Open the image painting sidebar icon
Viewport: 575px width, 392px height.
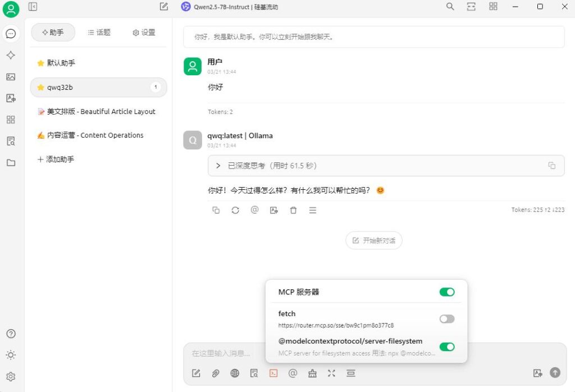tap(11, 76)
